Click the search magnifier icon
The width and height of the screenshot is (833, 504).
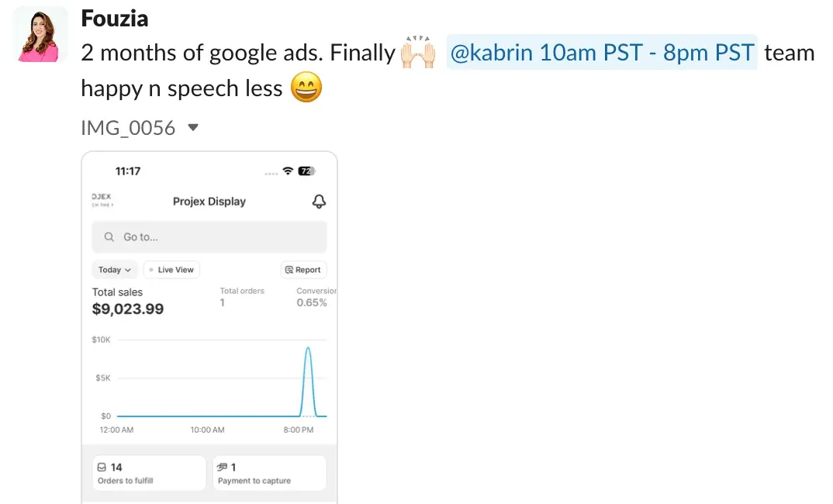109,236
